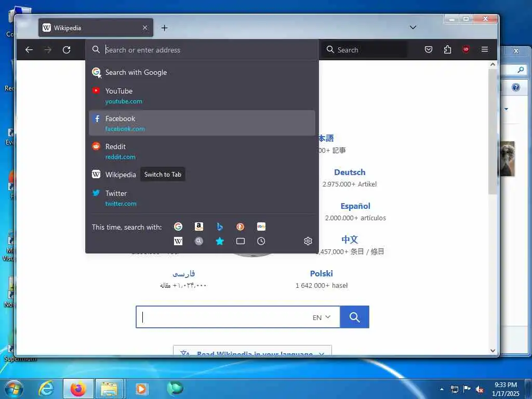Search bookmarks using the star icon
The height and width of the screenshot is (399, 532).
(220, 241)
